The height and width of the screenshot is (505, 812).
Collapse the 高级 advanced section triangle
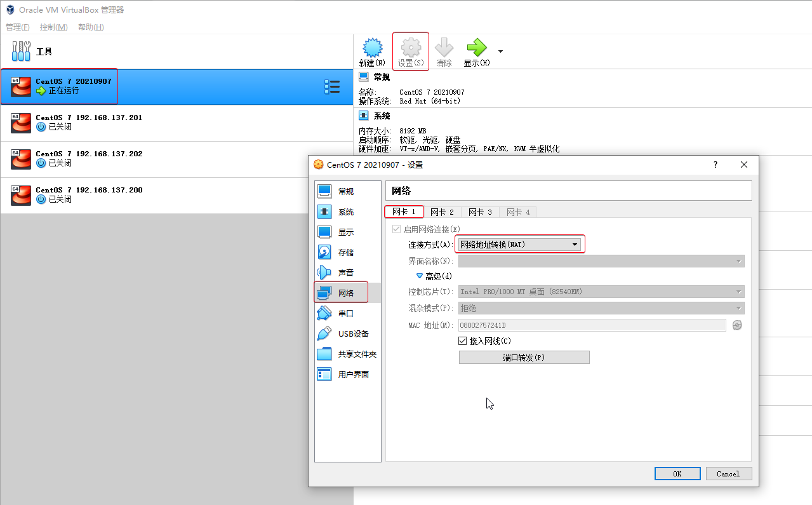[x=419, y=276]
